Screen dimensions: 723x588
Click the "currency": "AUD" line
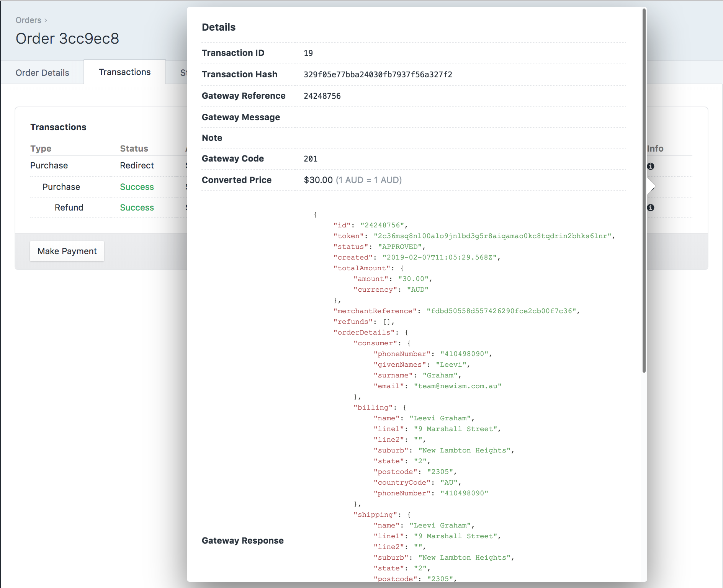(x=391, y=289)
